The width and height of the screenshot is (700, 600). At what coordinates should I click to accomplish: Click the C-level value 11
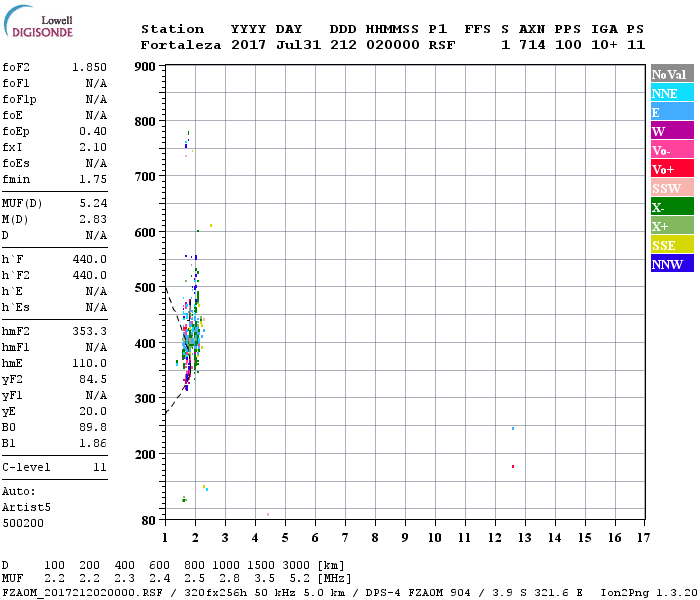99,467
